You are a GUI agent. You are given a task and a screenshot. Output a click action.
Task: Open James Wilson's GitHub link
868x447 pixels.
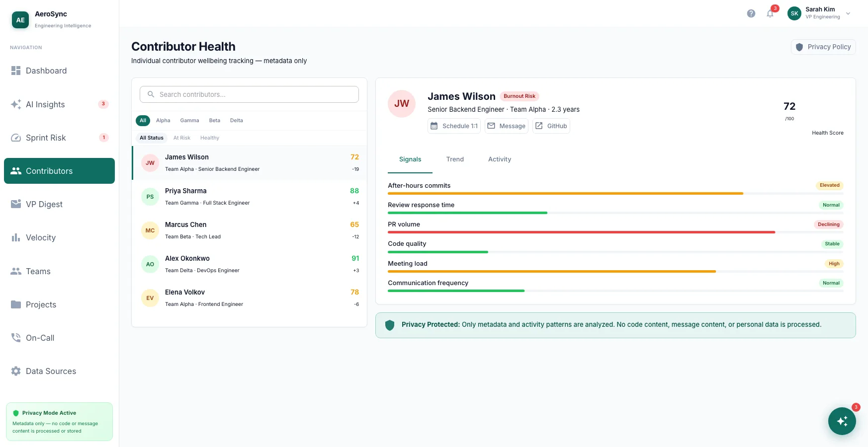tap(551, 126)
